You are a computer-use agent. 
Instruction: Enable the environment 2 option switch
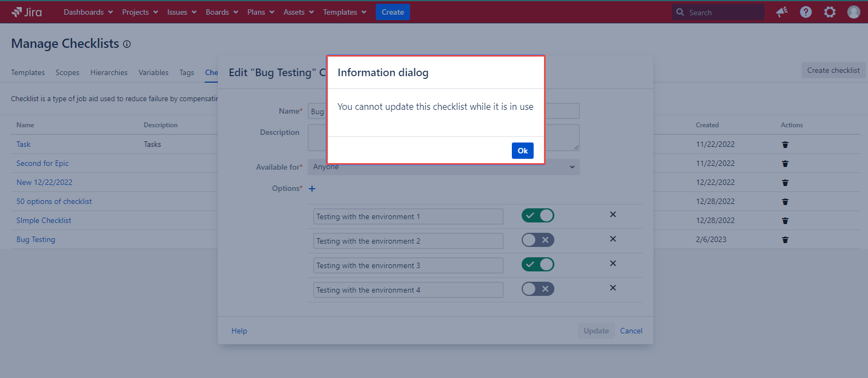(x=537, y=240)
